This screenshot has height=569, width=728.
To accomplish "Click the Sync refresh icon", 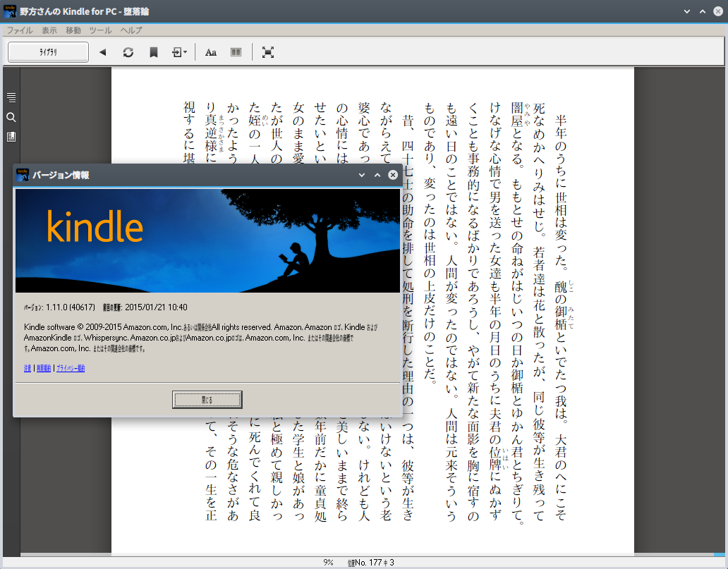I will (128, 52).
